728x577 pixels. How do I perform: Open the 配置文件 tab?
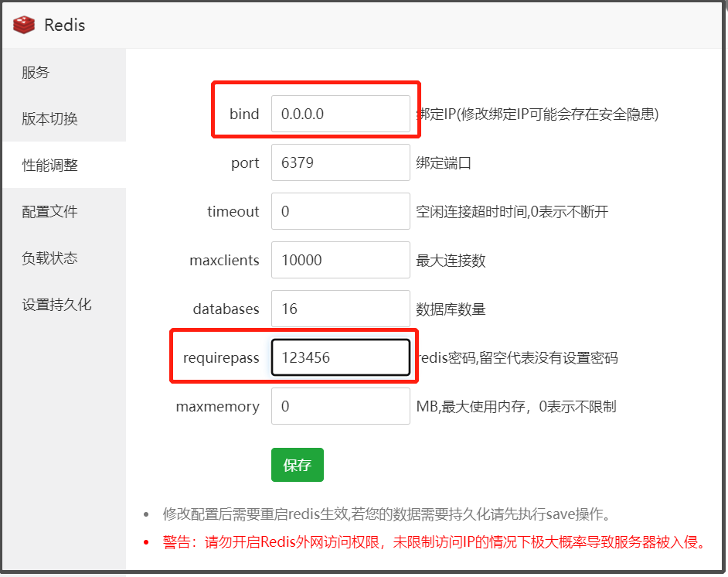[x=49, y=212]
